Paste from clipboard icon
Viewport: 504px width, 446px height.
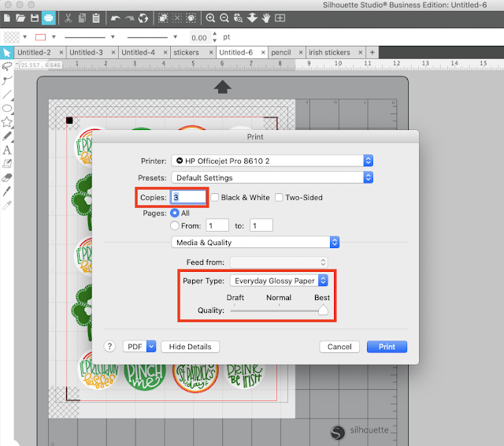(x=96, y=18)
